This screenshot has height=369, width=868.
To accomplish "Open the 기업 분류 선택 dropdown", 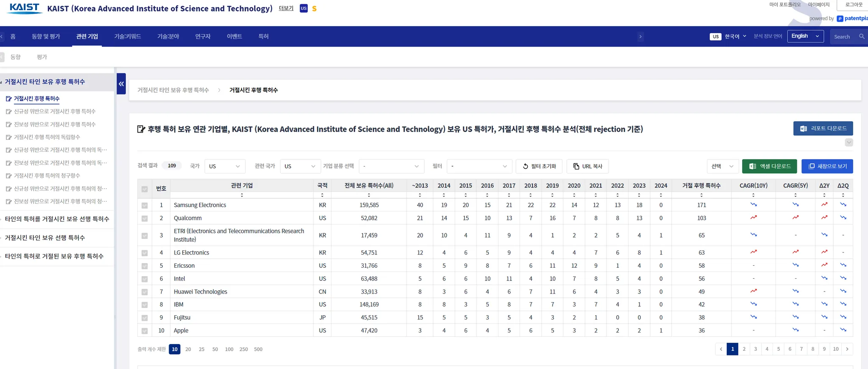I will (x=391, y=166).
